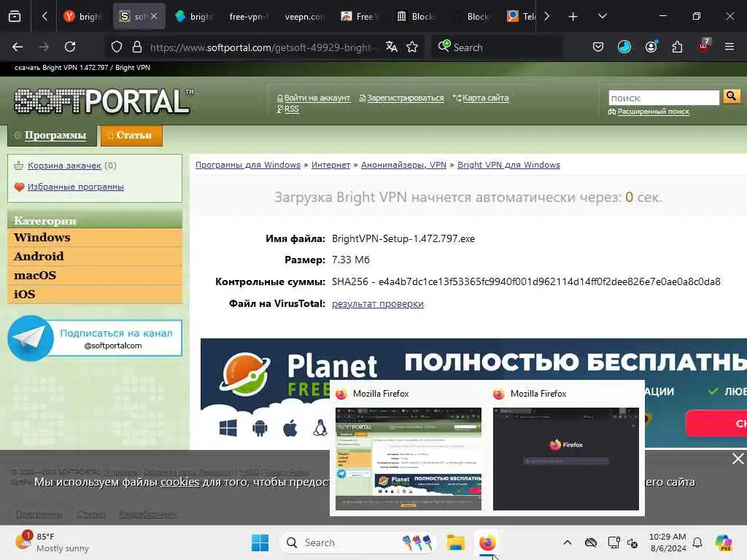Click the forward navigation arrow
The image size is (747, 560).
(x=44, y=47)
